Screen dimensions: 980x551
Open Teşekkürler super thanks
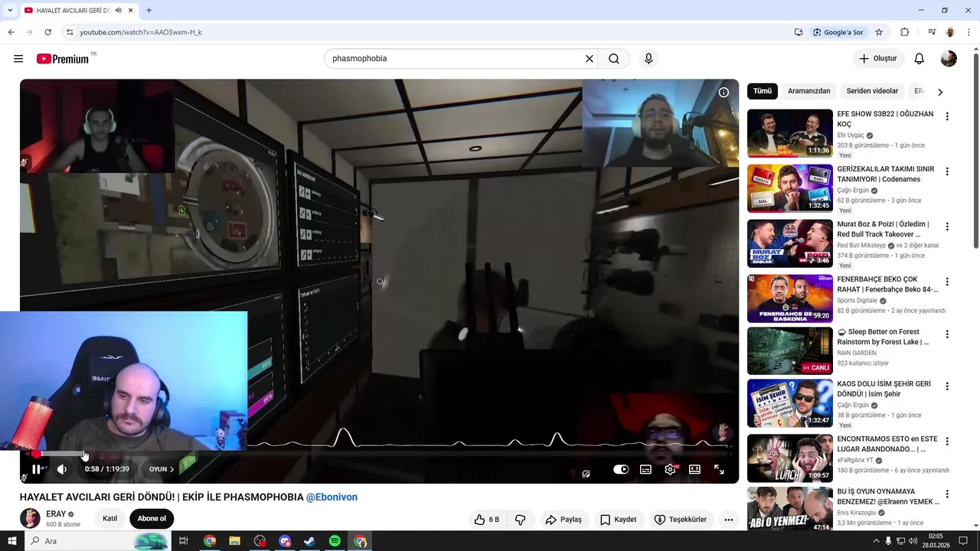(x=681, y=520)
